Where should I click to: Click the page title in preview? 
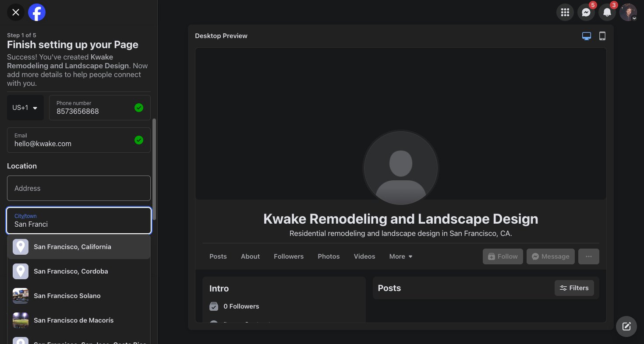coord(401,219)
